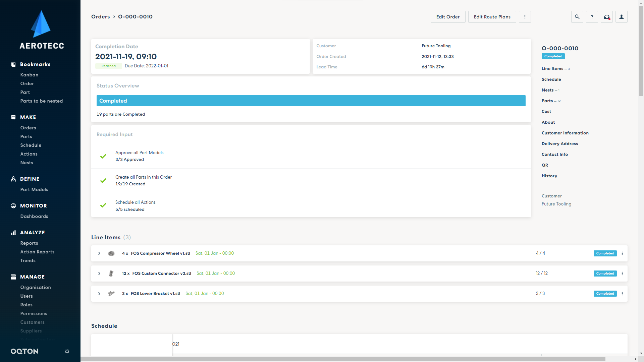Open kebab menu for FOS Lower Bracket row
644x362 pixels.
click(x=622, y=294)
